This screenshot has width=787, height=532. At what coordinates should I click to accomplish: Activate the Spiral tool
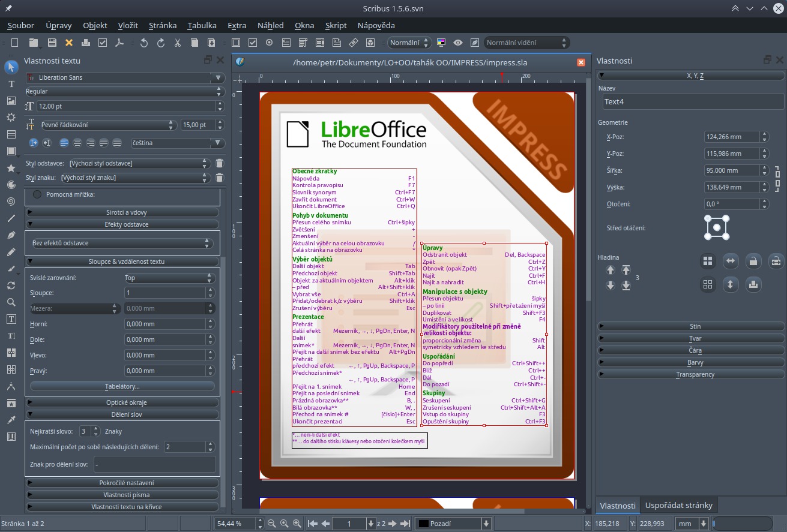pos(11,202)
